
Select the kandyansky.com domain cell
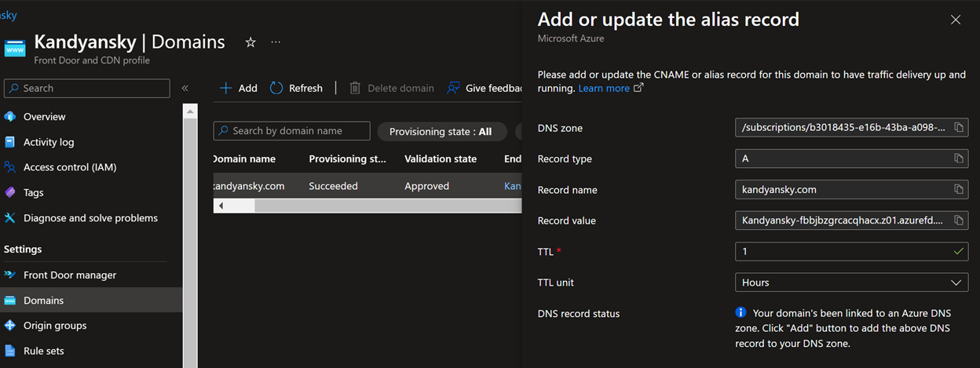tap(249, 186)
